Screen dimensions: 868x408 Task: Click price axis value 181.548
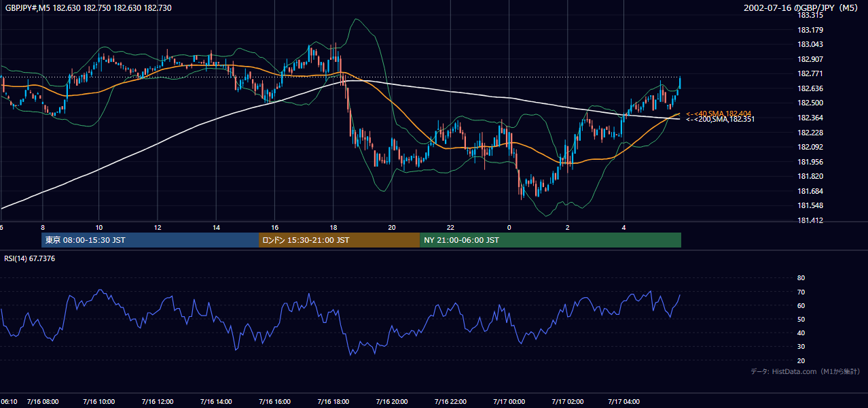point(810,205)
